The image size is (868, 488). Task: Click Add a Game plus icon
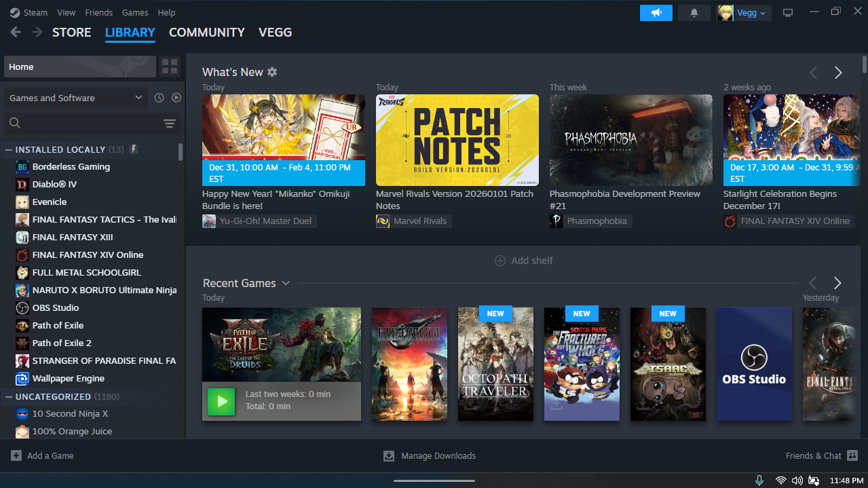16,455
